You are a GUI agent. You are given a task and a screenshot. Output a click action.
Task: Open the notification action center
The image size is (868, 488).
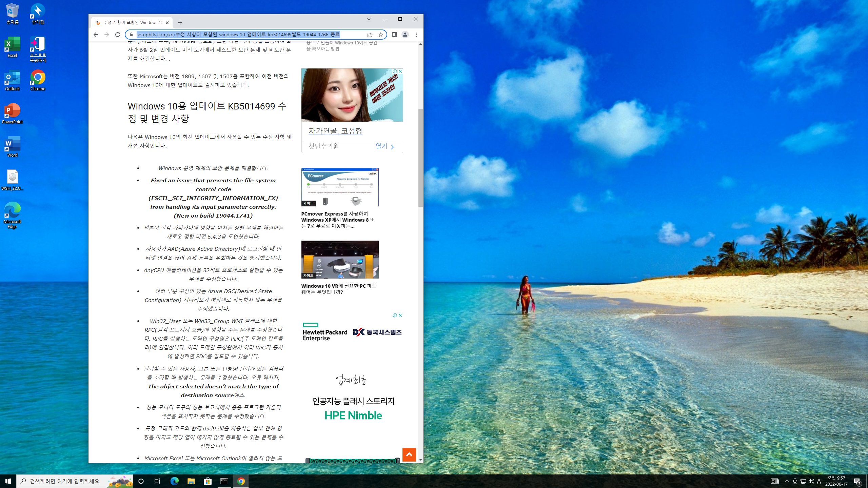pos(857,481)
